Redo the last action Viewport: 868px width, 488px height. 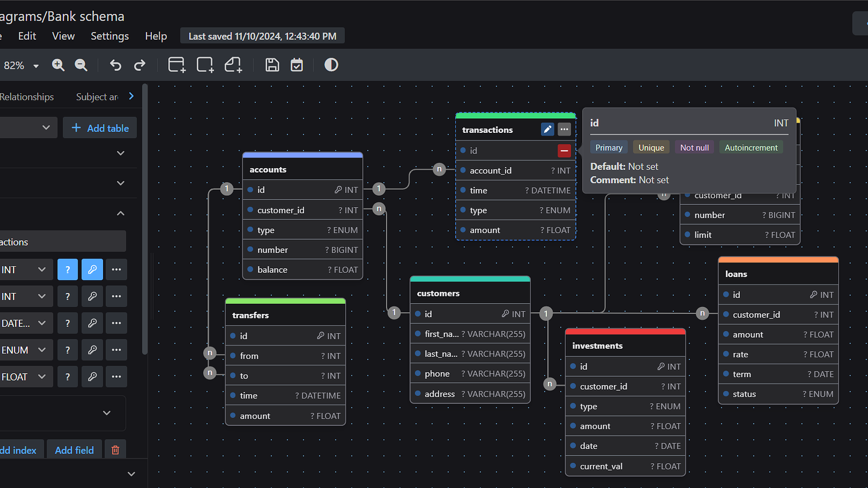(140, 65)
